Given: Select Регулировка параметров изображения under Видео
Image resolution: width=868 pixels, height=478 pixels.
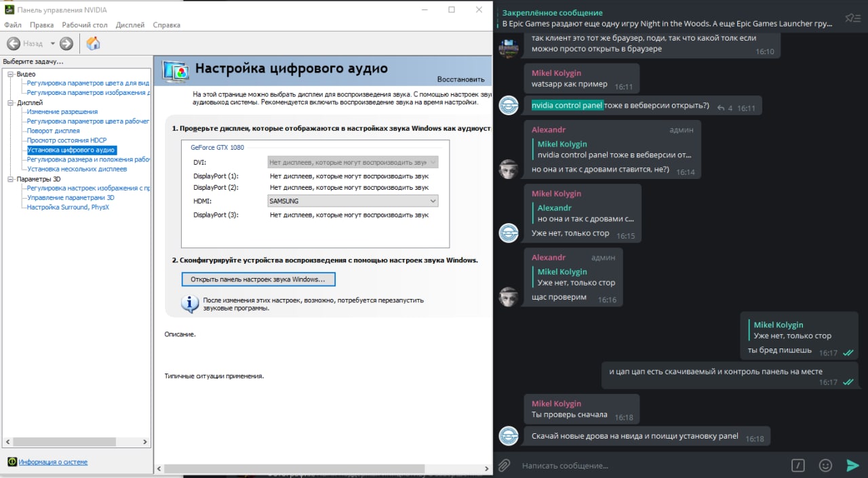Looking at the screenshot, I should point(88,92).
